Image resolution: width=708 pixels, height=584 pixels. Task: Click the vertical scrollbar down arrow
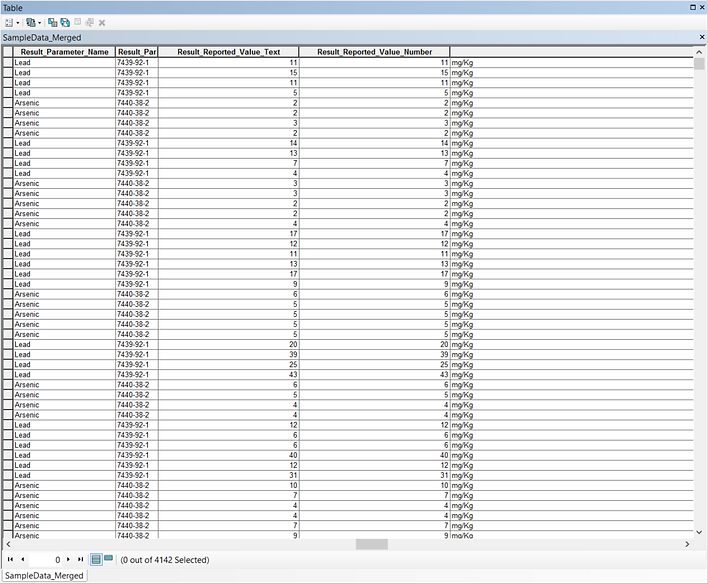699,532
